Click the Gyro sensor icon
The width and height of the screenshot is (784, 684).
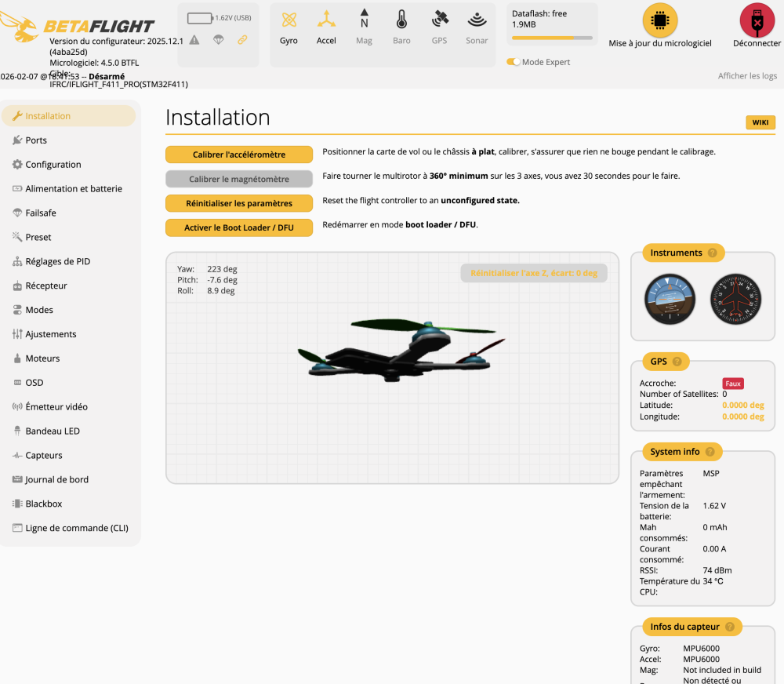click(x=289, y=20)
